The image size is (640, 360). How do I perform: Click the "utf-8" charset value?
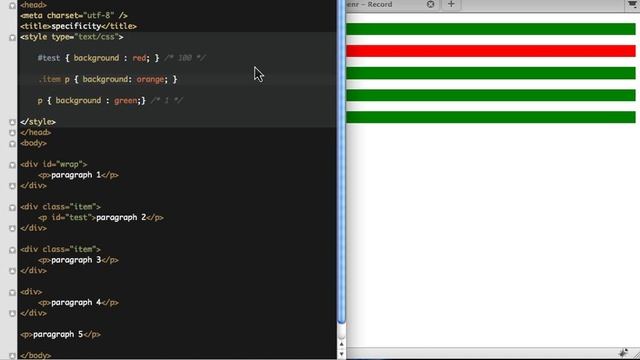98,16
